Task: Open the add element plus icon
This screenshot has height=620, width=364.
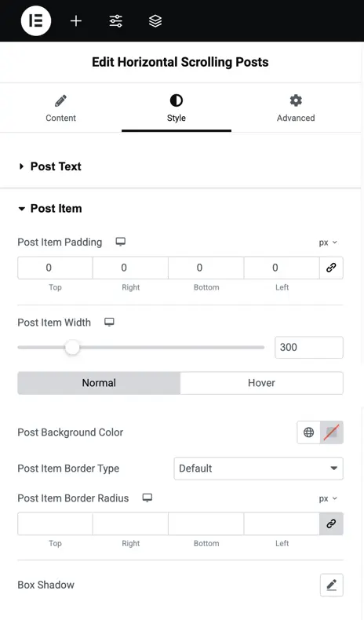Action: coord(76,21)
